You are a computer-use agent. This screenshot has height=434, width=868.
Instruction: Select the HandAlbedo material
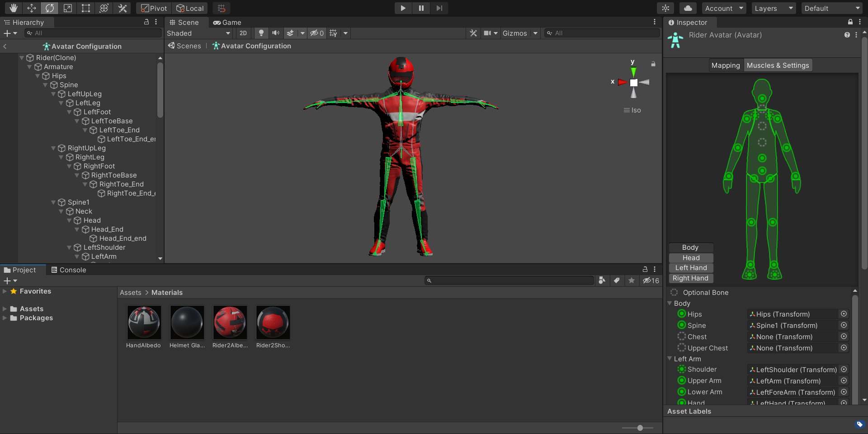(144, 327)
